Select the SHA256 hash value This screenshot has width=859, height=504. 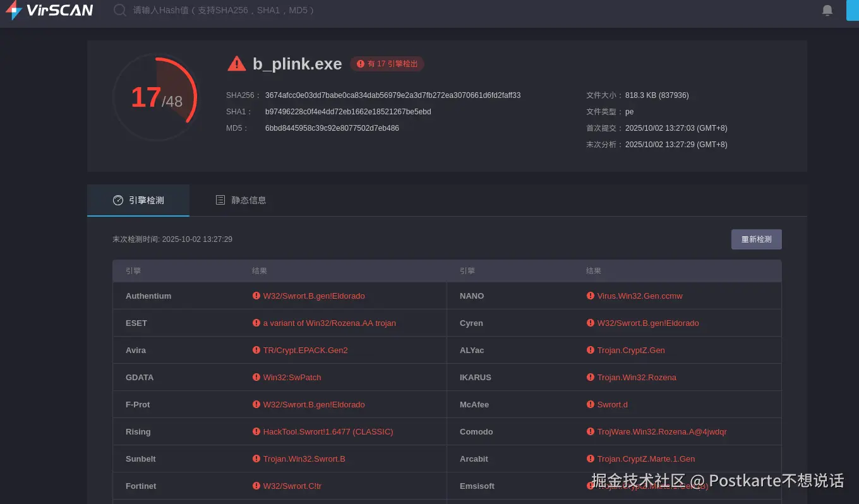point(393,95)
